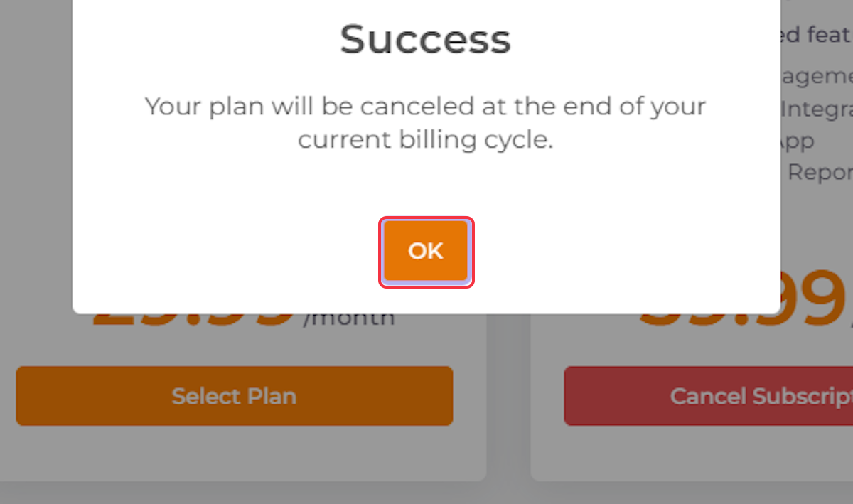Click the agement feature line on the right
853x504 pixels.
tap(816, 77)
